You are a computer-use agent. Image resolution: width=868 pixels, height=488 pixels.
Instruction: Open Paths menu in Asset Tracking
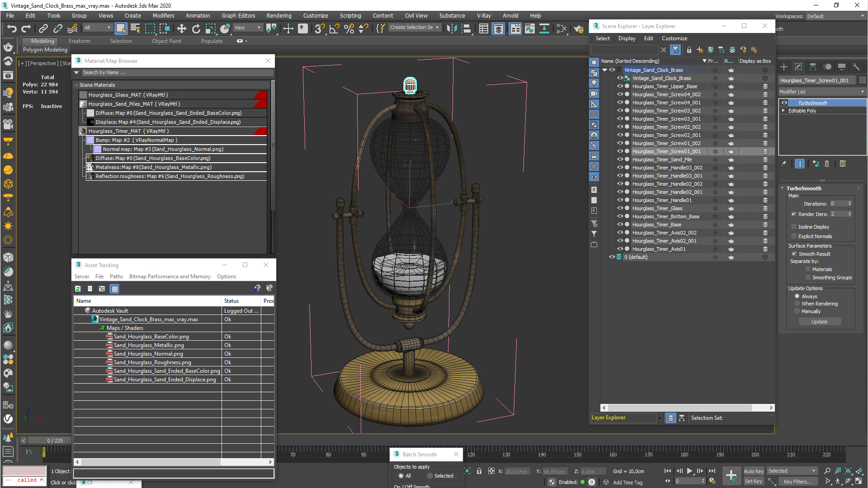coord(116,277)
